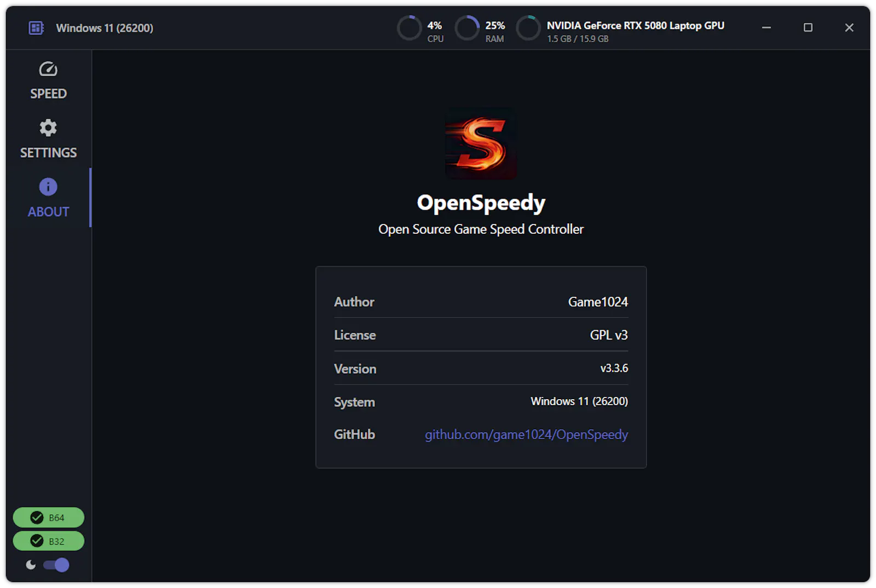Open the SPEED page
This screenshot has height=588, width=876.
tap(48, 80)
